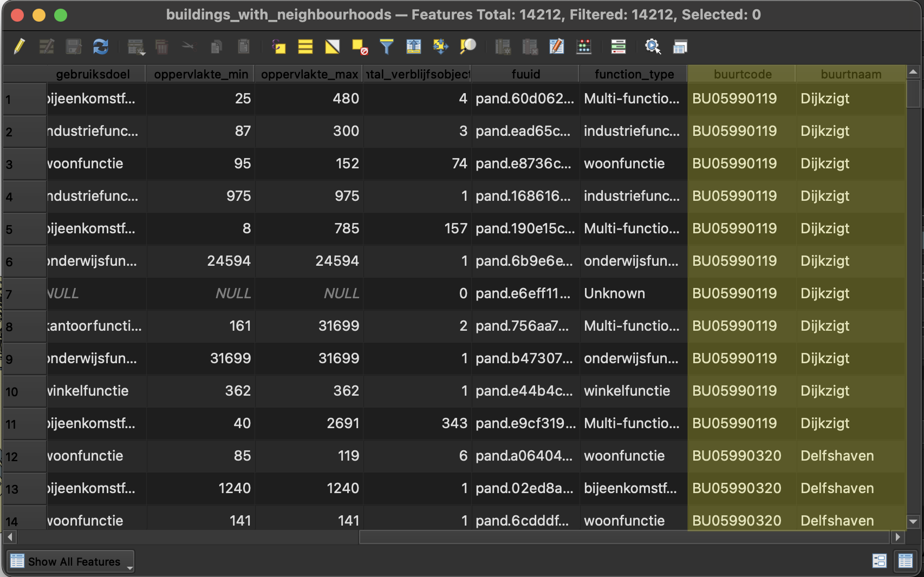Dock the attribute table window
The image size is (924, 577).
[680, 47]
